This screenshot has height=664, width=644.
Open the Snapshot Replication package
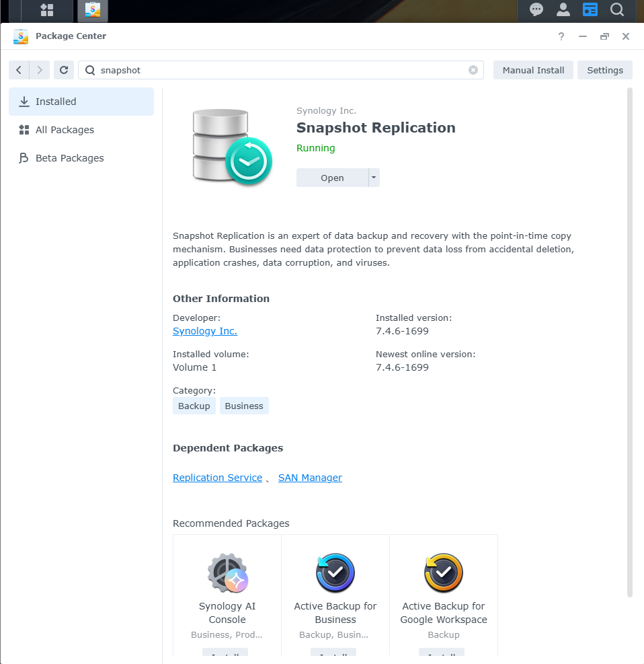tap(332, 178)
